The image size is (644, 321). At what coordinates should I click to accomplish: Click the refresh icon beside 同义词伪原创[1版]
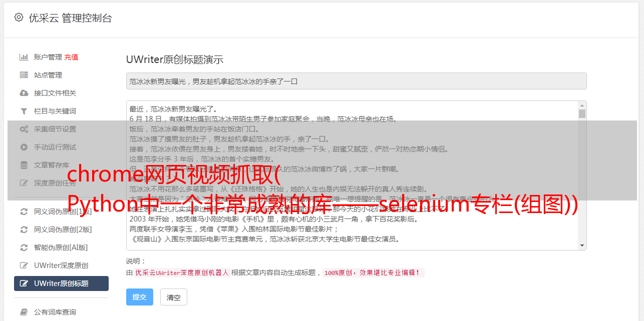(24, 211)
